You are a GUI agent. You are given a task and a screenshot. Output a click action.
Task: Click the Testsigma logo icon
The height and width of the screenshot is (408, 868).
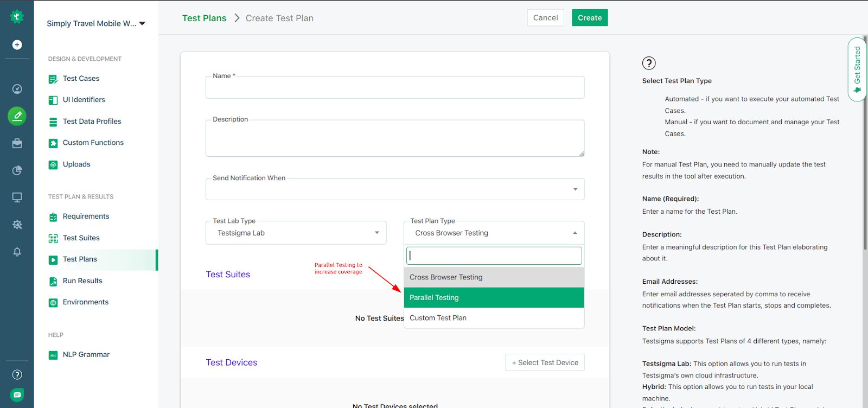[17, 17]
